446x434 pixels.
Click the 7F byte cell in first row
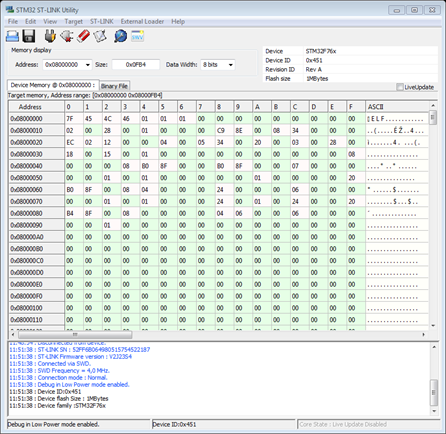click(x=74, y=119)
